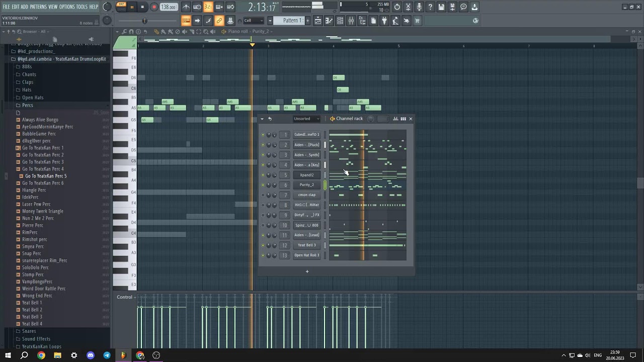Select the piano roll draw pencil tool
Viewport: 644px width, 362px height.
coord(156,32)
